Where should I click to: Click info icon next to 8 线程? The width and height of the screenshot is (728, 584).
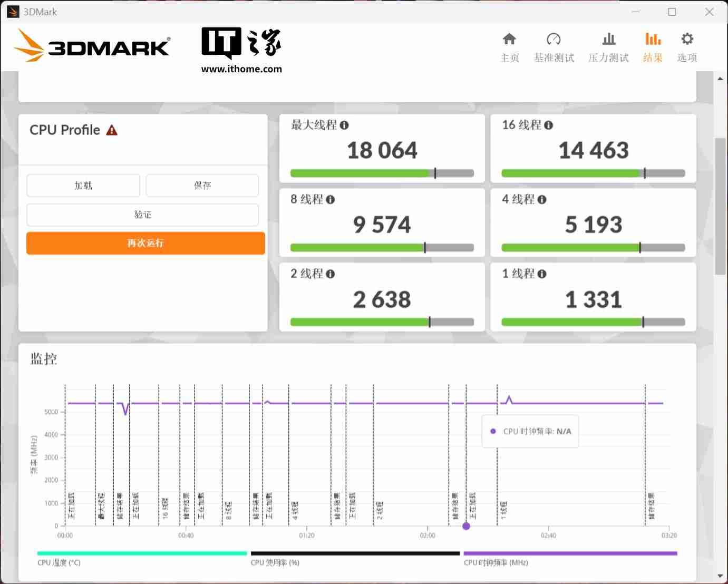331,200
